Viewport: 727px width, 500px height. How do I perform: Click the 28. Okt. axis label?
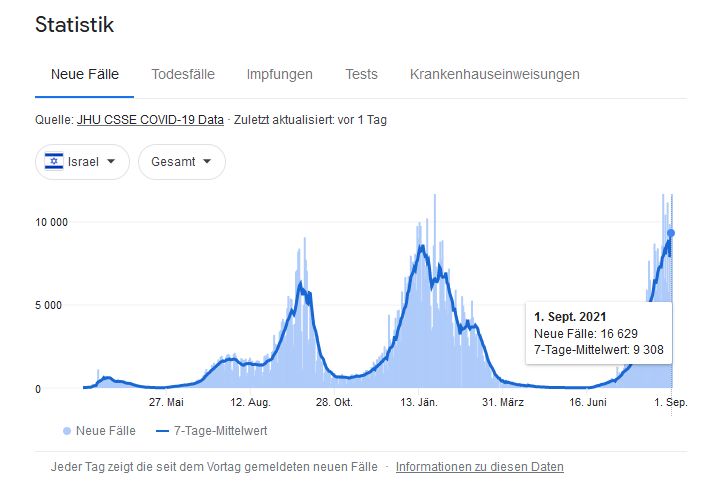336,403
